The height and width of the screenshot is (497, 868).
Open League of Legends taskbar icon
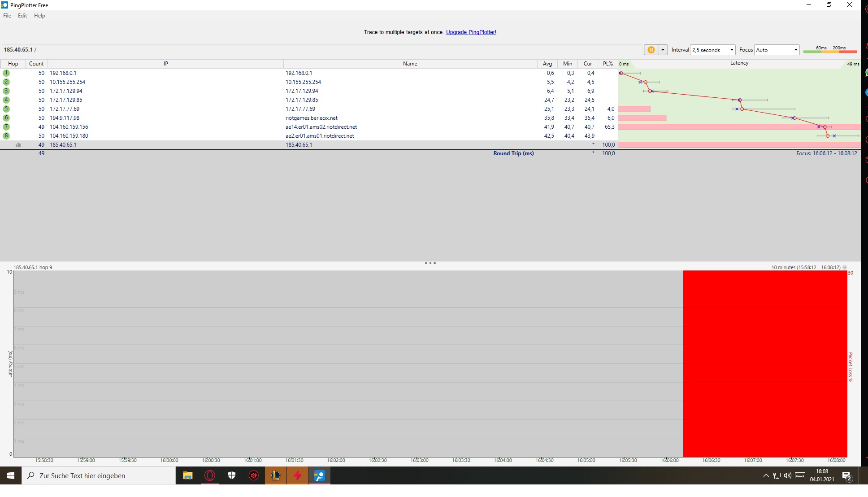275,475
